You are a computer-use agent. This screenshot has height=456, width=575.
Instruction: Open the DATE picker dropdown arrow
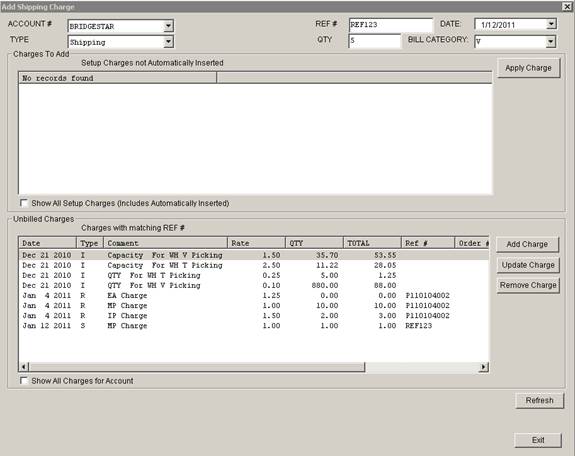(551, 24)
